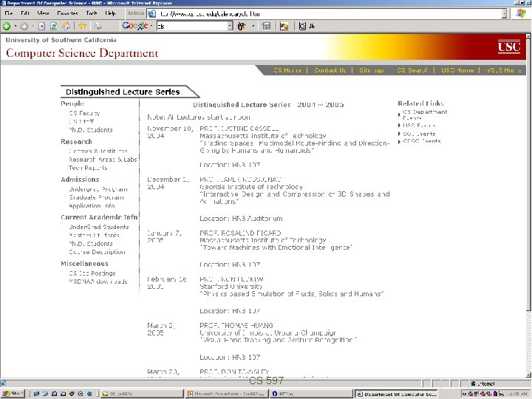Screen dimensions: 532x399
Task: Click the 'Distinguished Lecture Series' heading tab
Action: 129,92
